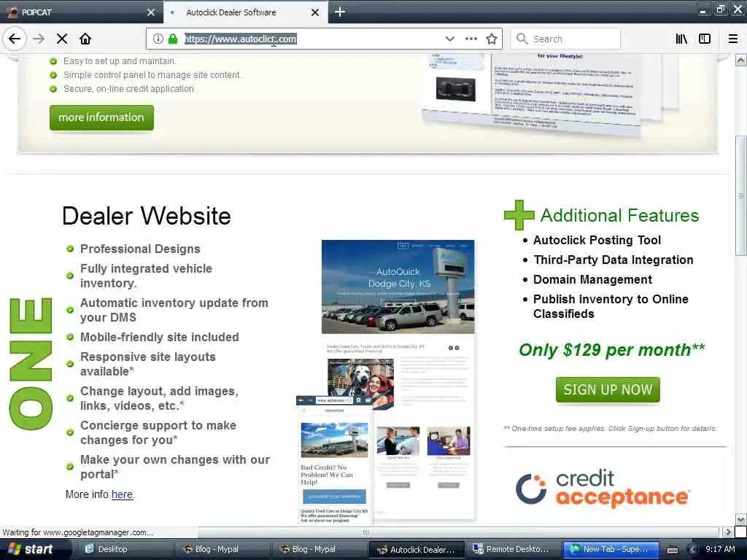Image resolution: width=747 pixels, height=560 pixels.
Task: Click the system tray keyboard icon
Action: point(673,550)
